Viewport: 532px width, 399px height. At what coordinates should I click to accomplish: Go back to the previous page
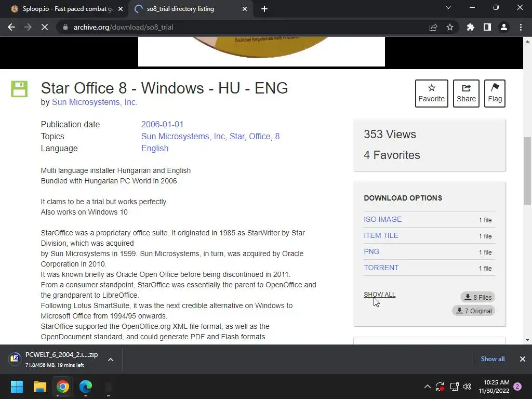pyautogui.click(x=11, y=27)
